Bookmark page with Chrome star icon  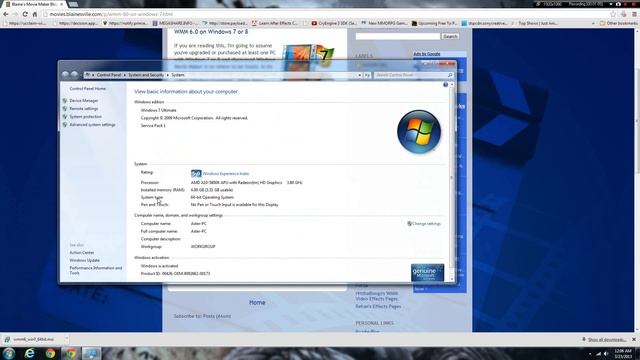click(x=613, y=14)
